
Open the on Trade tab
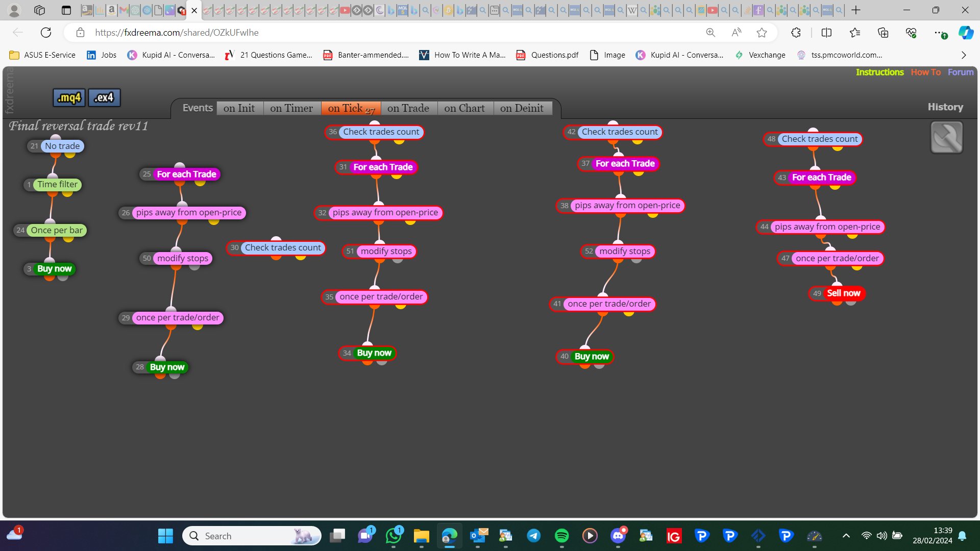click(x=408, y=108)
